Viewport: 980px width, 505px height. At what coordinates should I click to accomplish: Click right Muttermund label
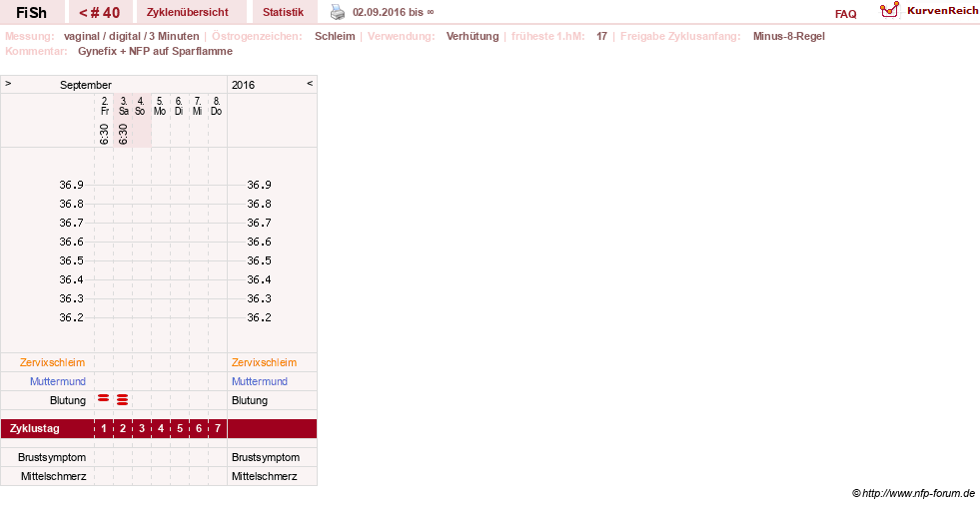pyautogui.click(x=260, y=381)
